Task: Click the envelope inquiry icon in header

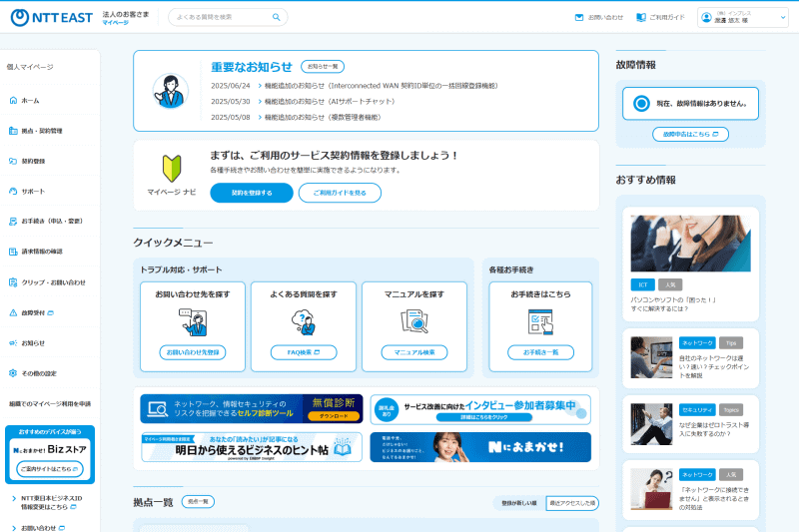Action: pyautogui.click(x=579, y=17)
